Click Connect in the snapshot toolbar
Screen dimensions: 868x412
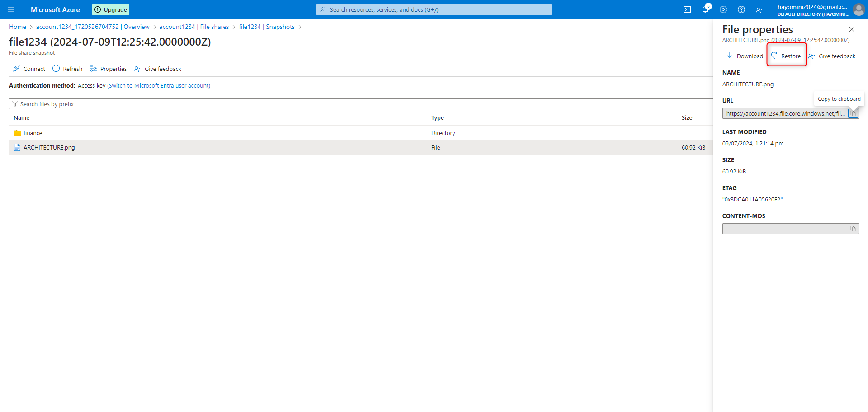pos(29,69)
